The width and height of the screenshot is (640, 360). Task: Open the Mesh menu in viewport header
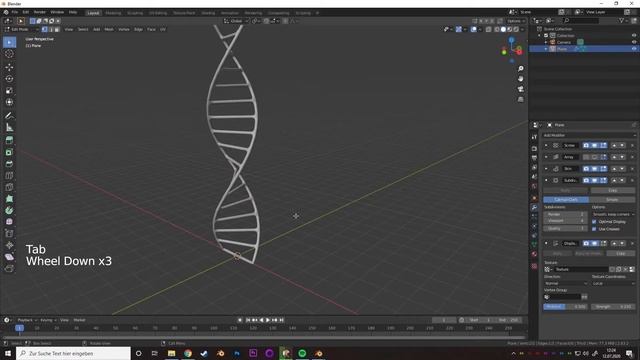pyautogui.click(x=109, y=29)
